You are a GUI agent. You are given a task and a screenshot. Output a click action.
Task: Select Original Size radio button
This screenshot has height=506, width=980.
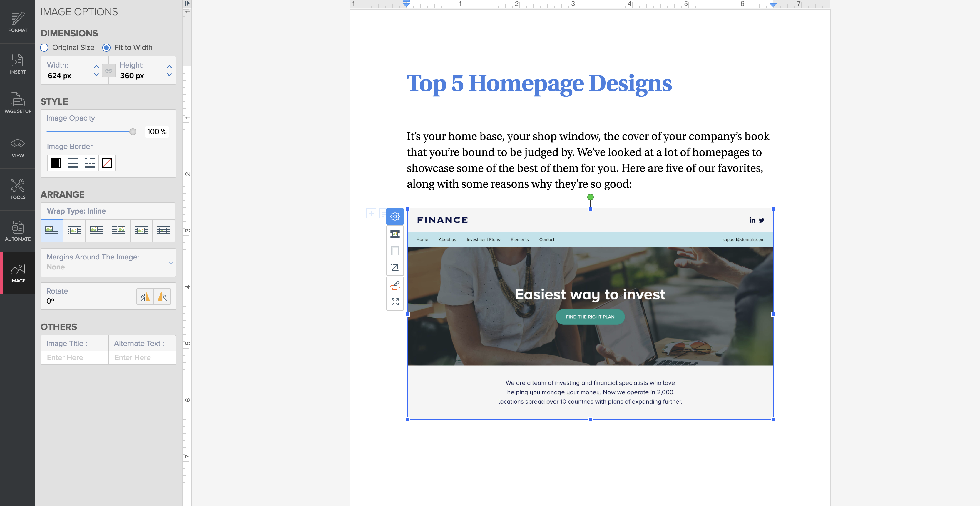coord(44,48)
